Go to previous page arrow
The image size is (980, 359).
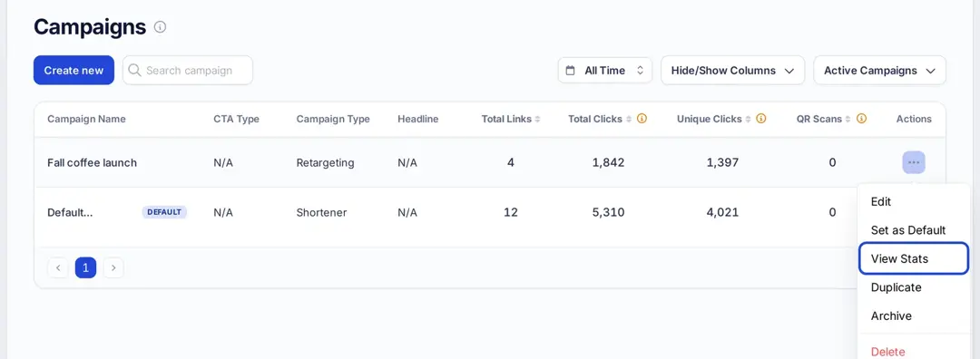(x=58, y=267)
